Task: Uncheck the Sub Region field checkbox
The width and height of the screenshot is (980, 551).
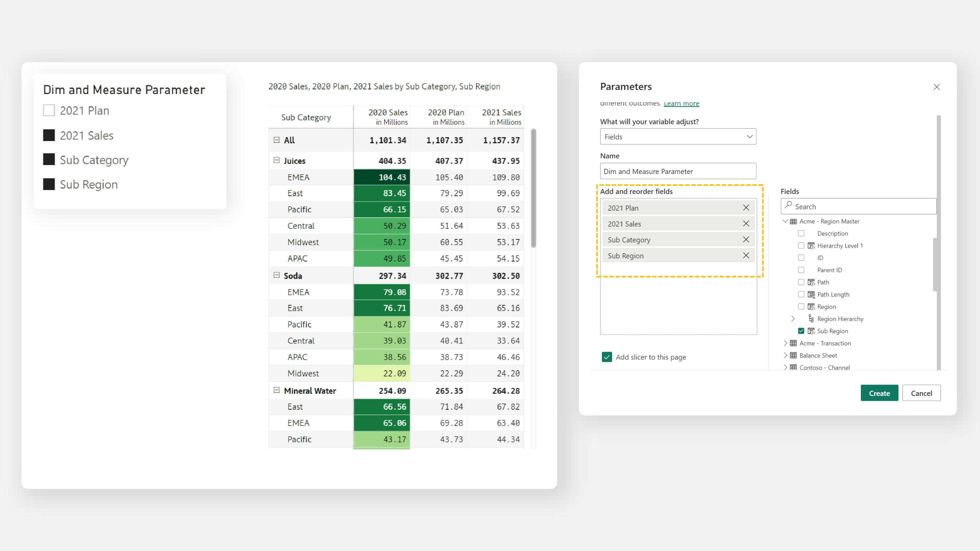Action: tap(801, 331)
